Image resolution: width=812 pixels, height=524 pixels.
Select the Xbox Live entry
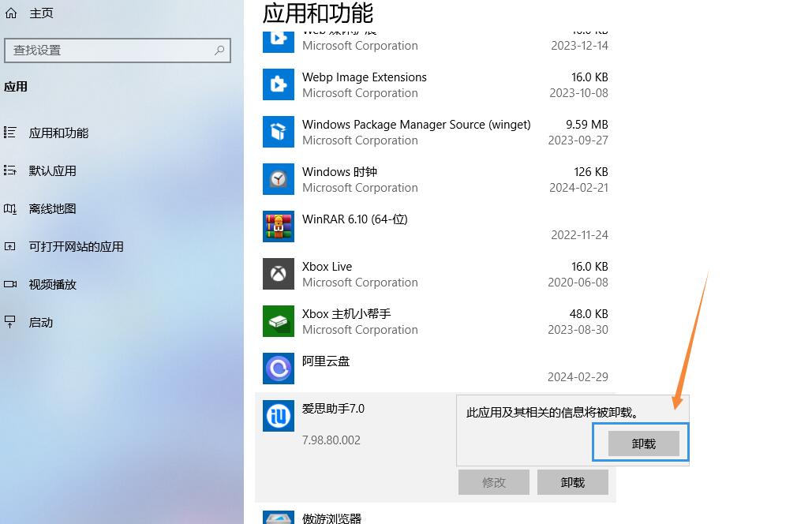click(x=436, y=275)
